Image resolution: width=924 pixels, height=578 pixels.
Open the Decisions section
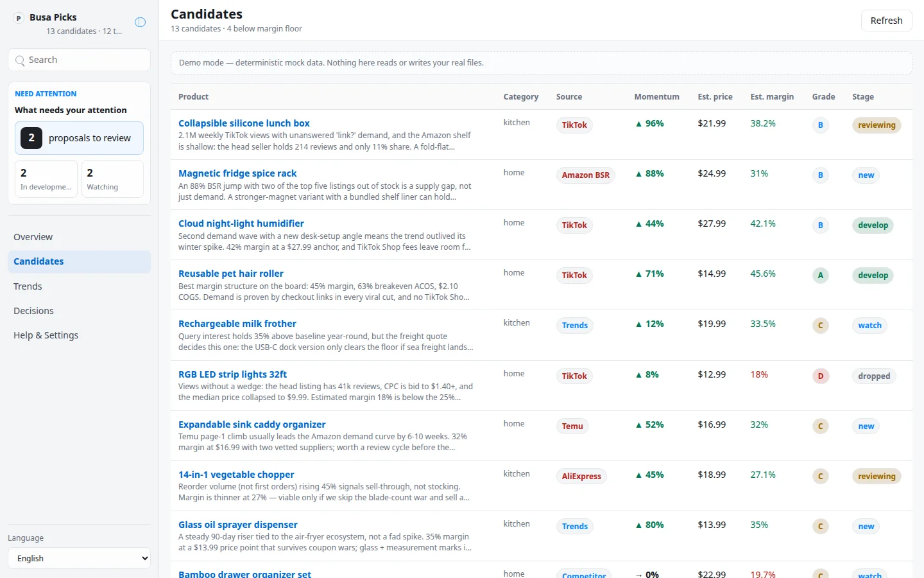coord(79,311)
